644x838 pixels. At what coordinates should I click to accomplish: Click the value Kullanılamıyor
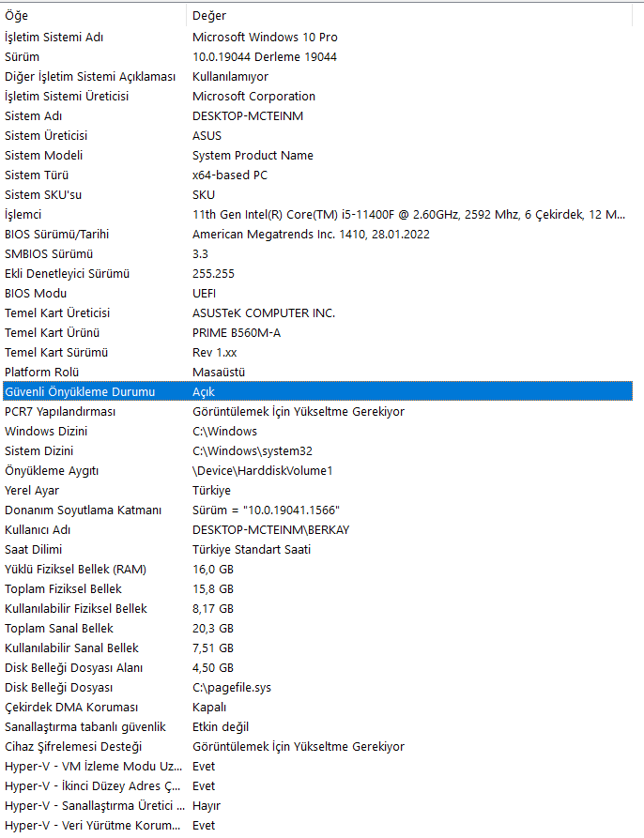230,76
